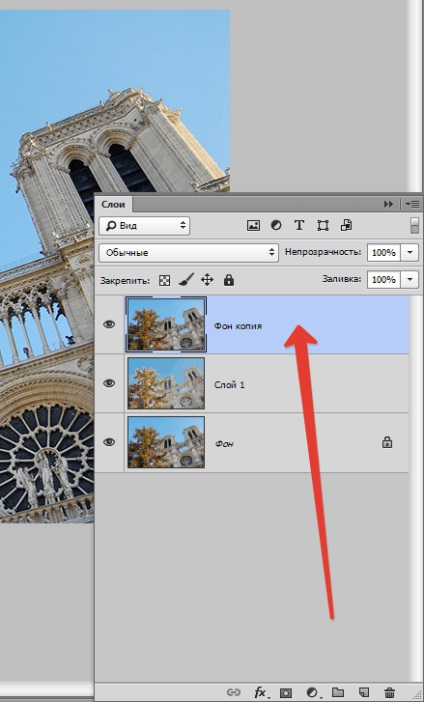
Task: Add a layer style via fx icon
Action: [x=261, y=693]
